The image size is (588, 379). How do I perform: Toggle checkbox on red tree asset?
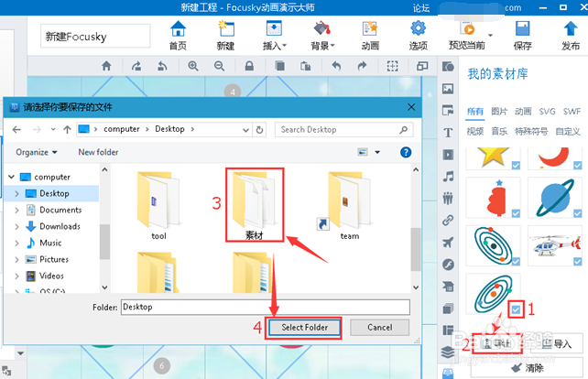[516, 213]
